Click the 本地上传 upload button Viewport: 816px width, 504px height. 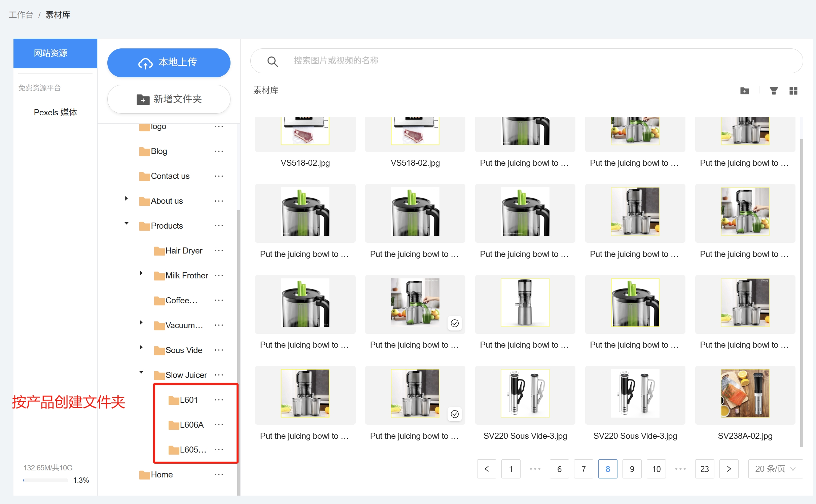[x=169, y=63]
